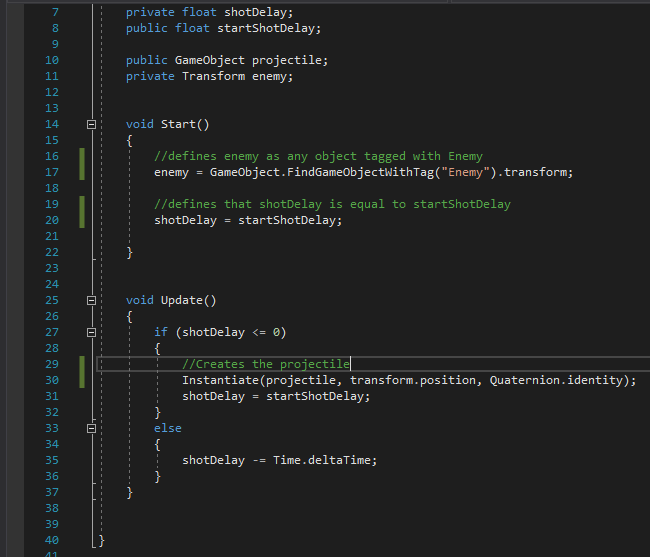Click the Instantiate method call
This screenshot has width=650, height=557.
click(217, 380)
